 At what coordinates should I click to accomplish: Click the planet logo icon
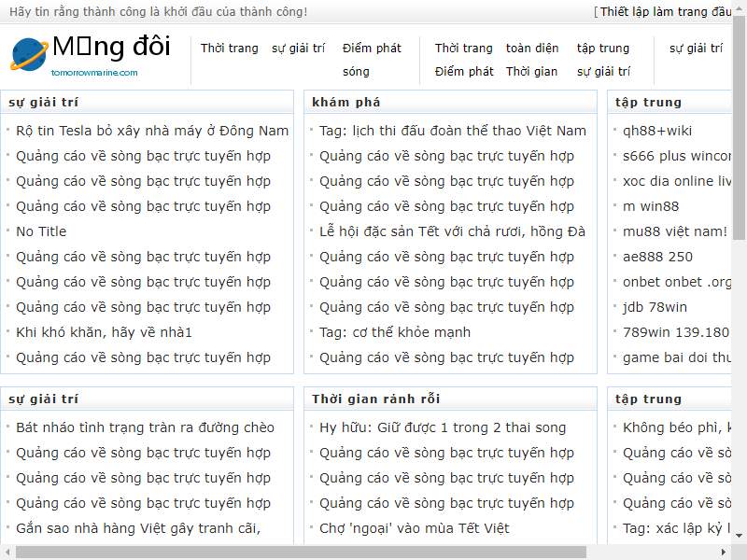pos(29,54)
